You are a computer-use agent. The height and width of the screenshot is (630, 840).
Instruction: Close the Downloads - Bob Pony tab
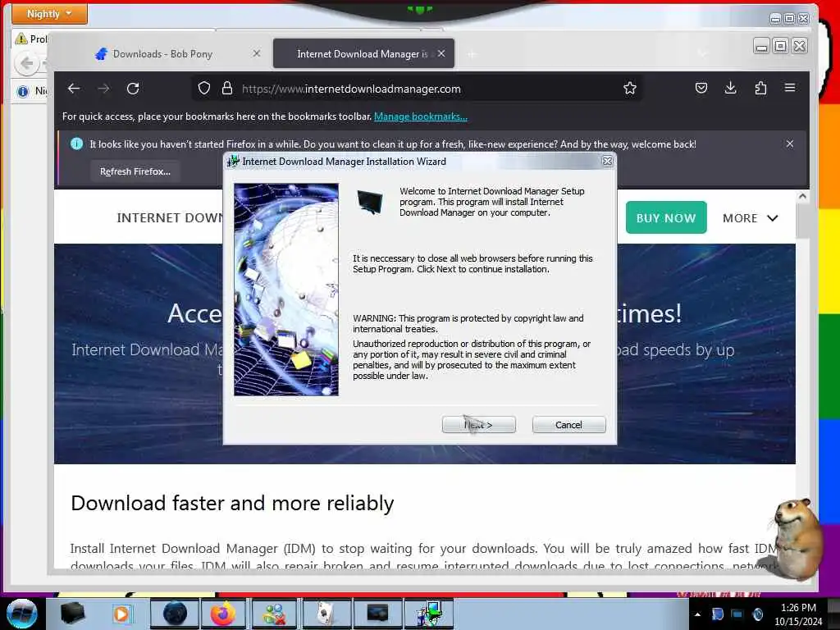click(257, 53)
